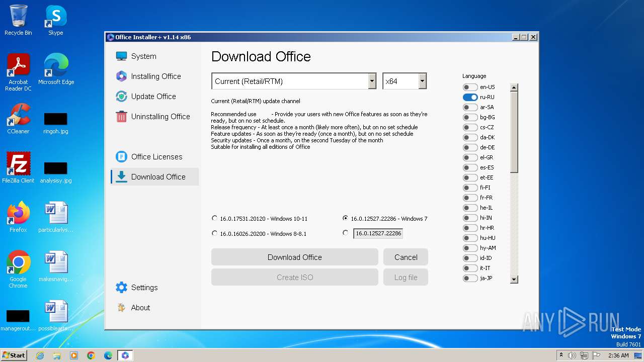Image resolution: width=644 pixels, height=362 pixels.
Task: Show hidden icons arrow in system tray
Action: click(561, 355)
